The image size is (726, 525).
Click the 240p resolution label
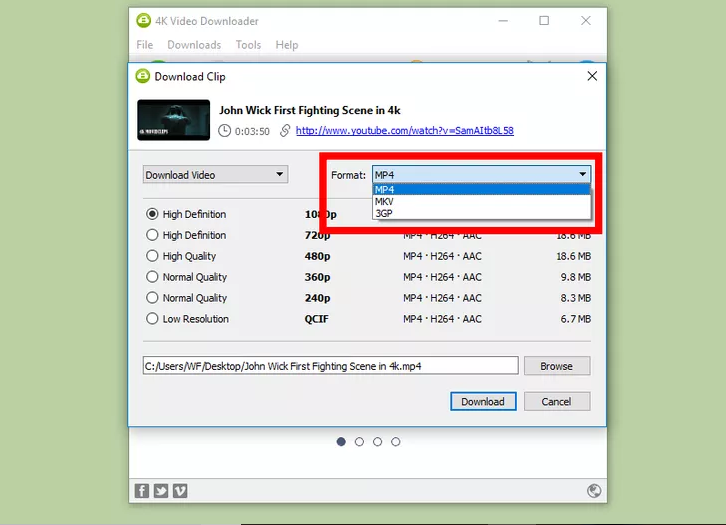[317, 298]
